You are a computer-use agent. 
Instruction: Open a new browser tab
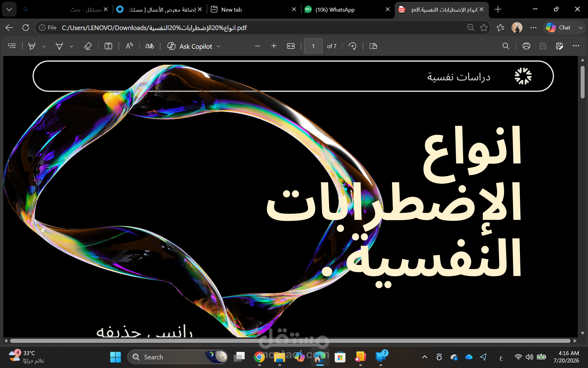(x=498, y=10)
